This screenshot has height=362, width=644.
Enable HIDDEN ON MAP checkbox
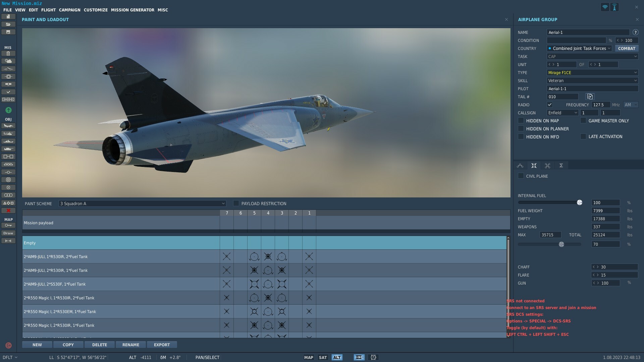(521, 121)
